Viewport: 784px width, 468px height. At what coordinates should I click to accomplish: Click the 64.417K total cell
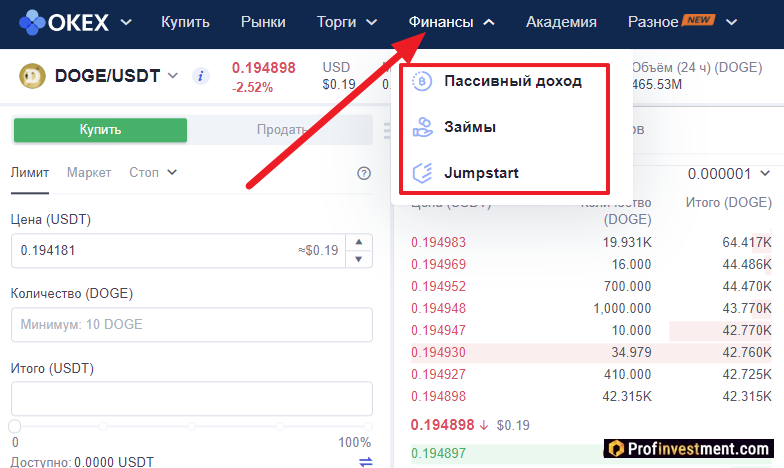pos(747,242)
